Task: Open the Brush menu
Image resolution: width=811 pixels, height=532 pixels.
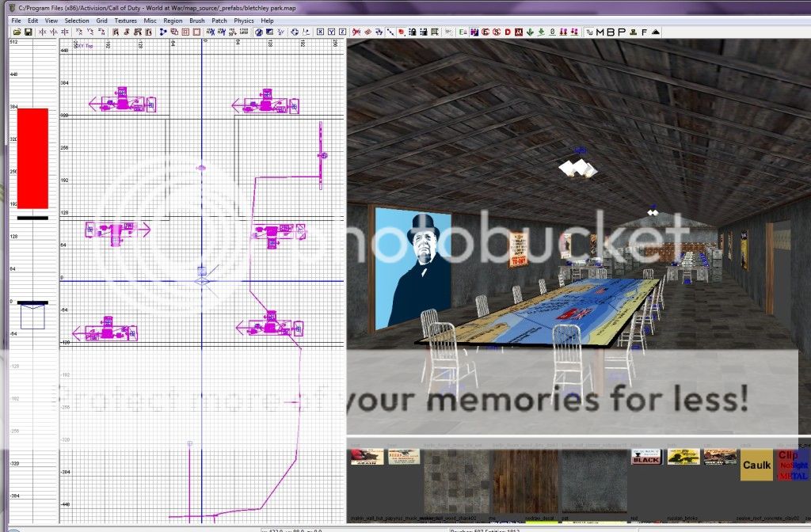Action: pyautogui.click(x=196, y=20)
